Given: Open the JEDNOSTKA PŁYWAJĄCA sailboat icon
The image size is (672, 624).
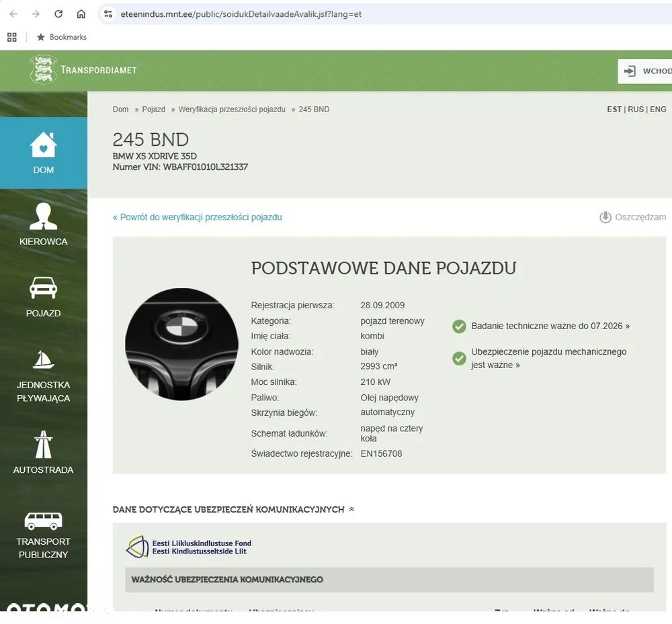Looking at the screenshot, I should [x=43, y=360].
